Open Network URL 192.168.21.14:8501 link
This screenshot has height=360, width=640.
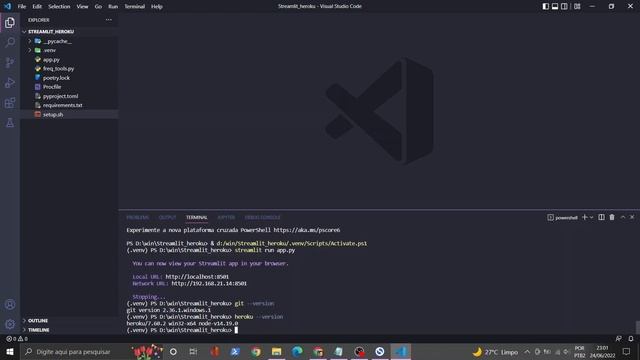pyautogui.click(x=209, y=283)
